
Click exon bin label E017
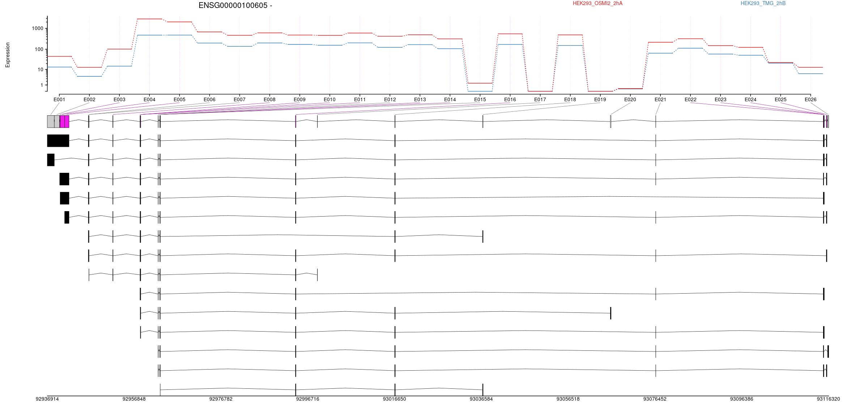(x=540, y=99)
